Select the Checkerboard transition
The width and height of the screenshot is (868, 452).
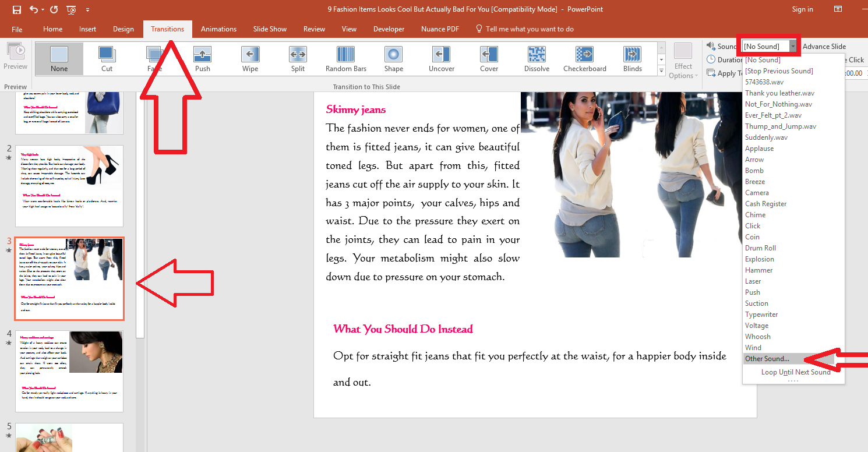[x=584, y=58]
